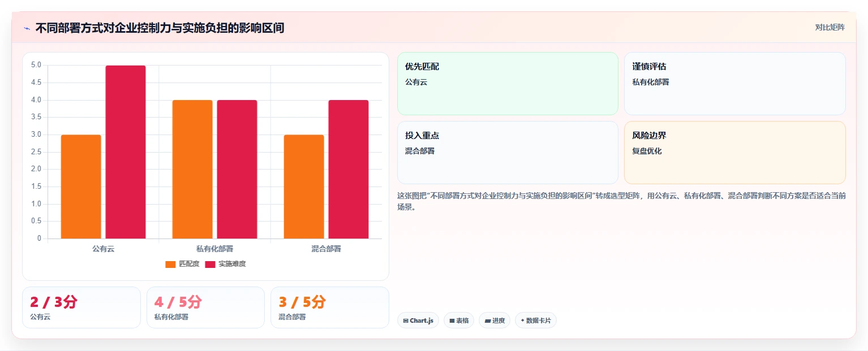Click the orange 匹配度 bar for 私有化部署
The image size is (868, 351).
[192, 170]
